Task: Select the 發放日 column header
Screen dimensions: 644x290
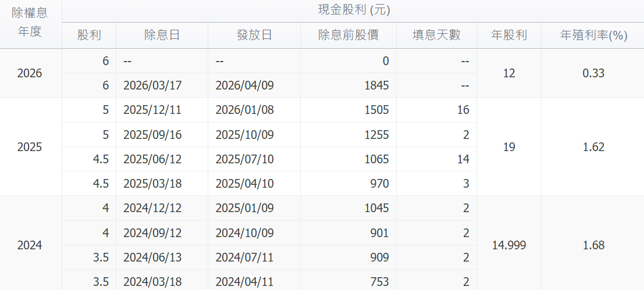Action: pyautogui.click(x=254, y=35)
